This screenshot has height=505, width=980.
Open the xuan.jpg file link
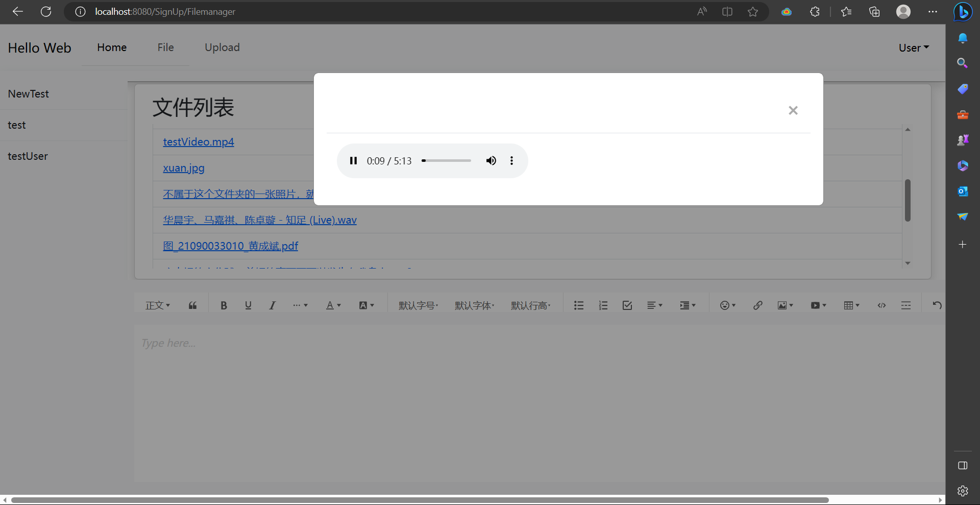coord(184,168)
